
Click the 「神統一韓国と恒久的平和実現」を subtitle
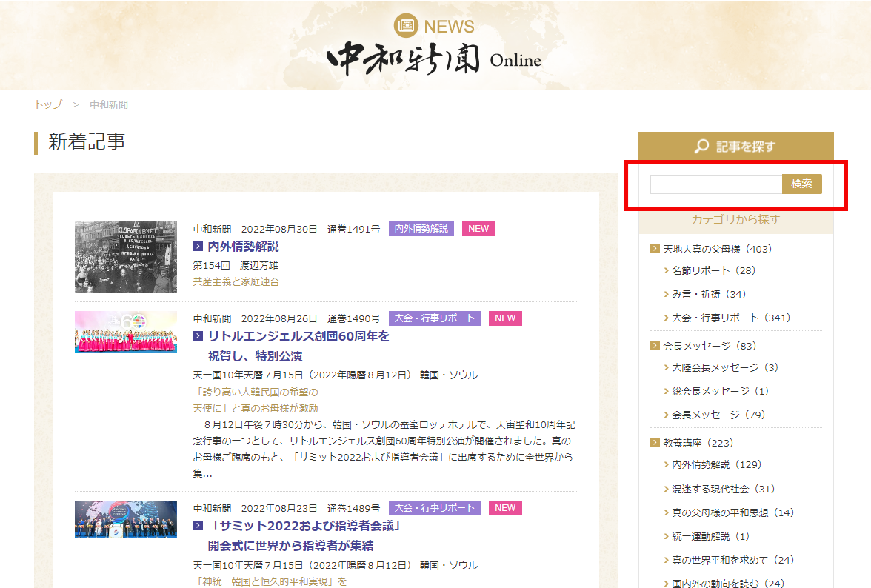(x=270, y=581)
